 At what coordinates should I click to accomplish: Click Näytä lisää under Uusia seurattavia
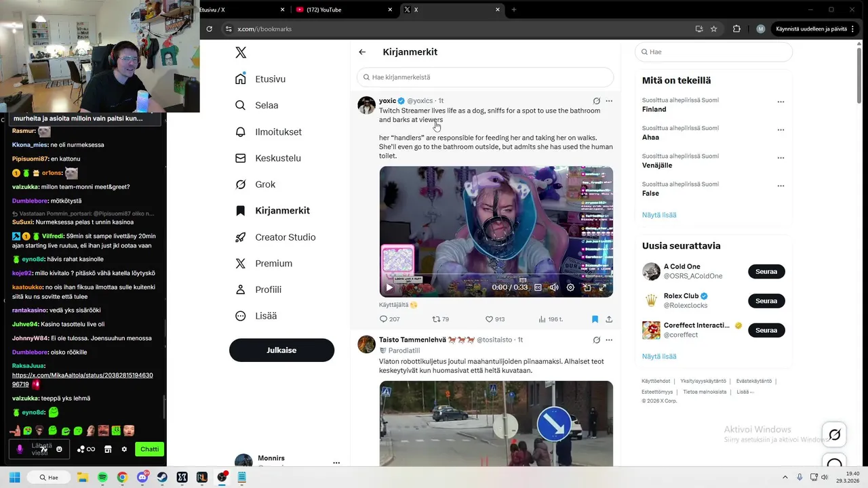[659, 357]
